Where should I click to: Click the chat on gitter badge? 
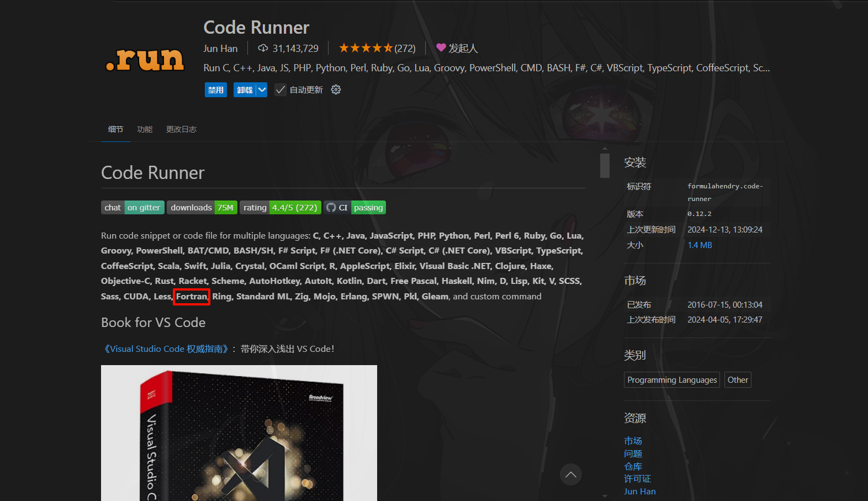coord(133,208)
